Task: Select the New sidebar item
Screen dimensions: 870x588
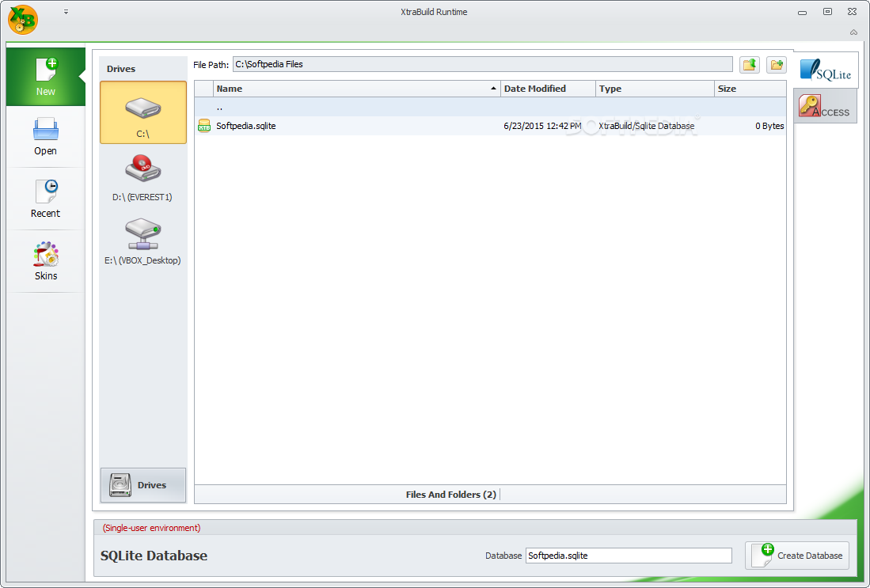Action: click(x=45, y=77)
